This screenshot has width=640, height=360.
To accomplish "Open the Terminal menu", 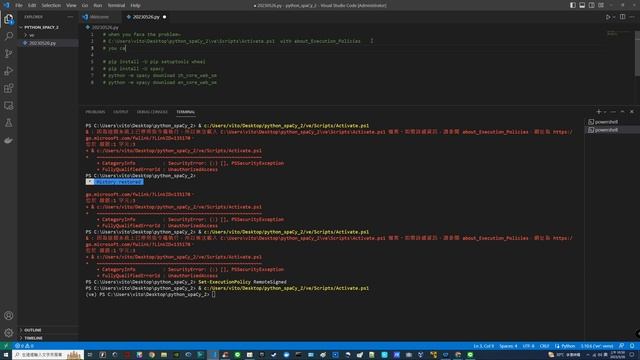I will pos(116,5).
